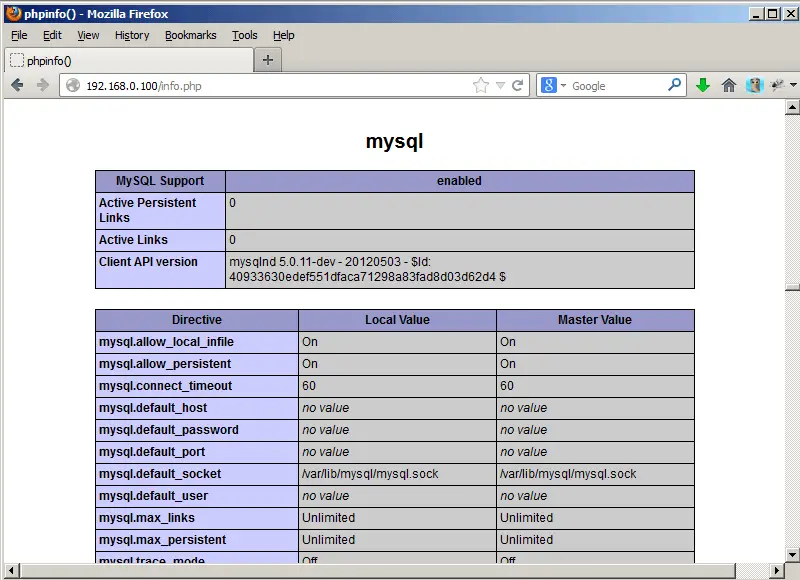Open the Edit menu
The width and height of the screenshot is (800, 580).
[x=52, y=35]
